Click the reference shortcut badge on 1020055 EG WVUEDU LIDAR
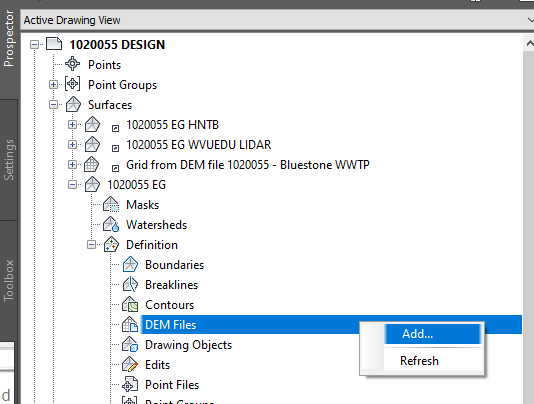This screenshot has height=404, width=534. tap(115, 149)
